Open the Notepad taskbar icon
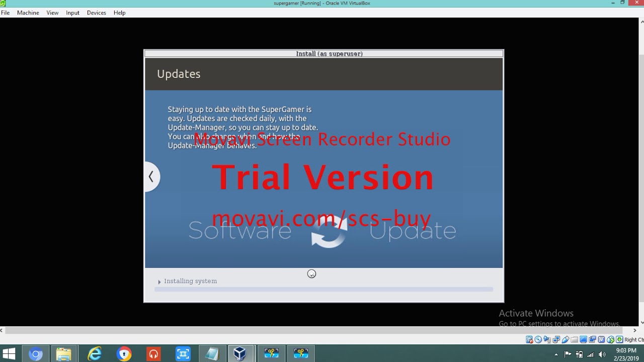 pos(212,354)
